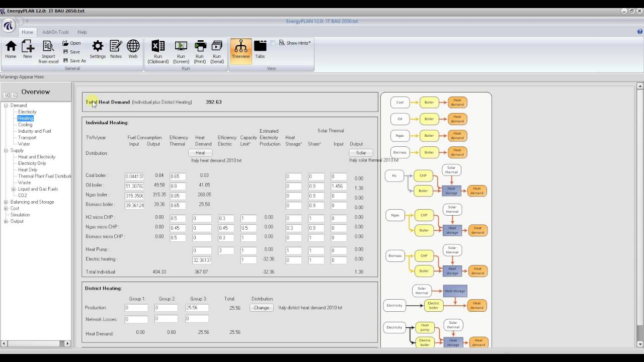This screenshot has height=362, width=644.
Task: Click the Save As icon
Action: pyautogui.click(x=74, y=61)
